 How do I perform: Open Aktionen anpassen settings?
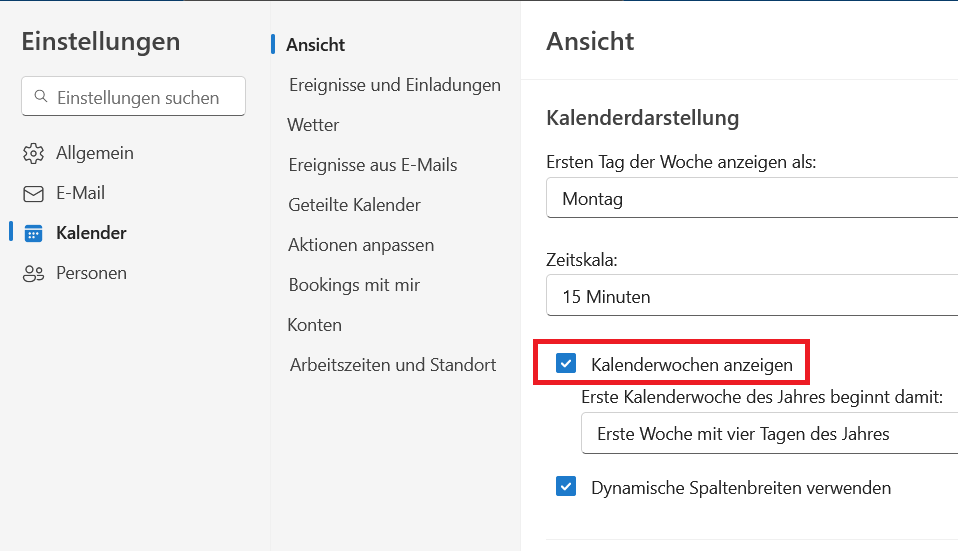[360, 245]
